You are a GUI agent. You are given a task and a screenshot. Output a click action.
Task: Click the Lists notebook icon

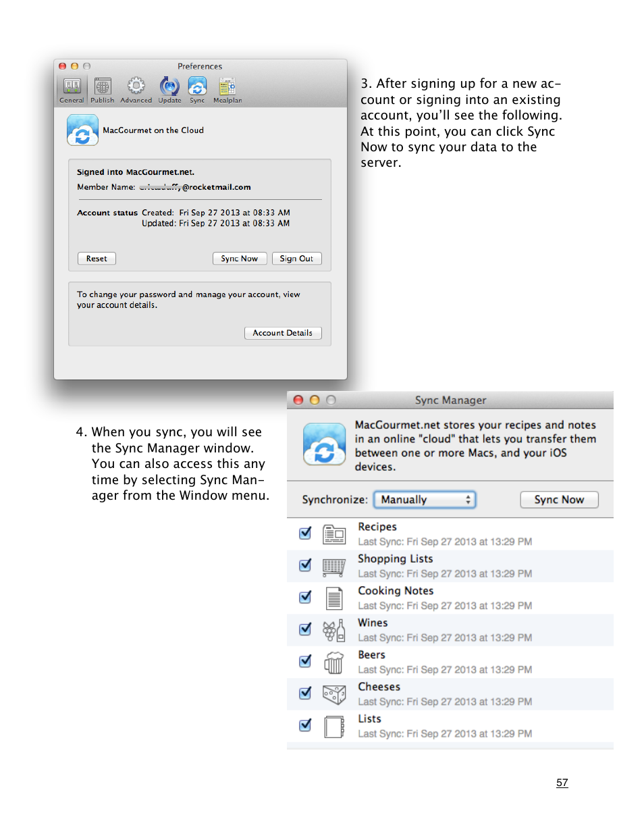tap(334, 727)
